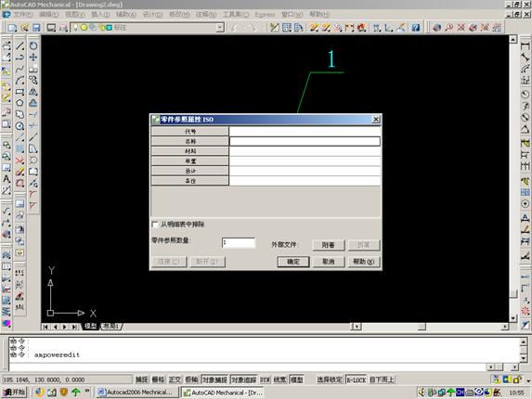This screenshot has width=532, height=399.
Task: Close the part reference dialog
Action: pyautogui.click(x=376, y=120)
